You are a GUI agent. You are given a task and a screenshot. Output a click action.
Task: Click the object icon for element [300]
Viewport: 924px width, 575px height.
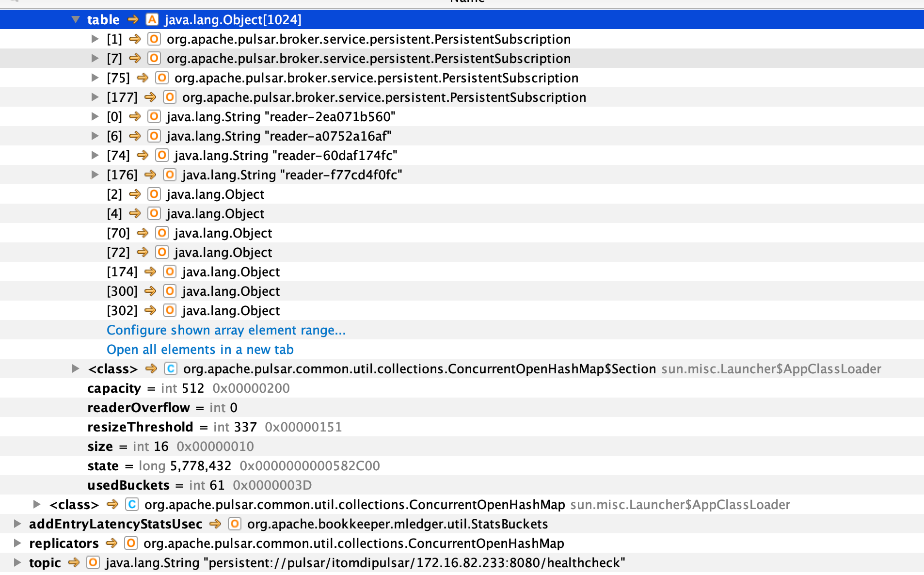(x=170, y=291)
